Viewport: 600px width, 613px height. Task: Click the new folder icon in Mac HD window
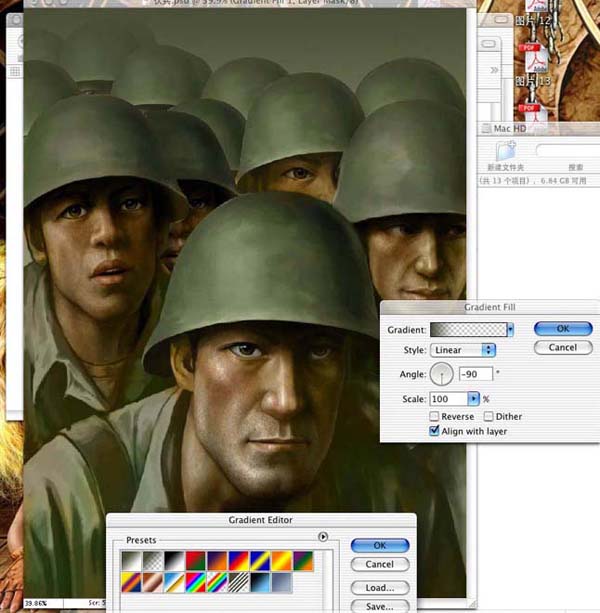(x=506, y=151)
